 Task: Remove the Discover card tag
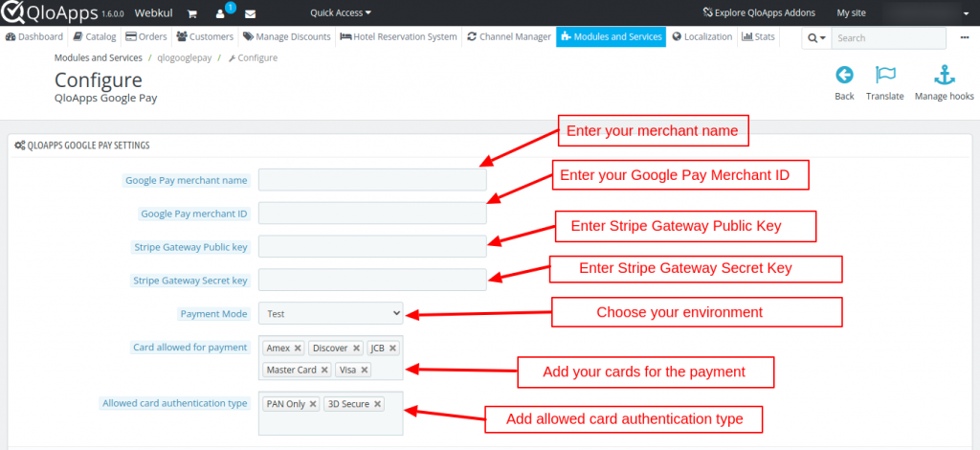click(356, 349)
